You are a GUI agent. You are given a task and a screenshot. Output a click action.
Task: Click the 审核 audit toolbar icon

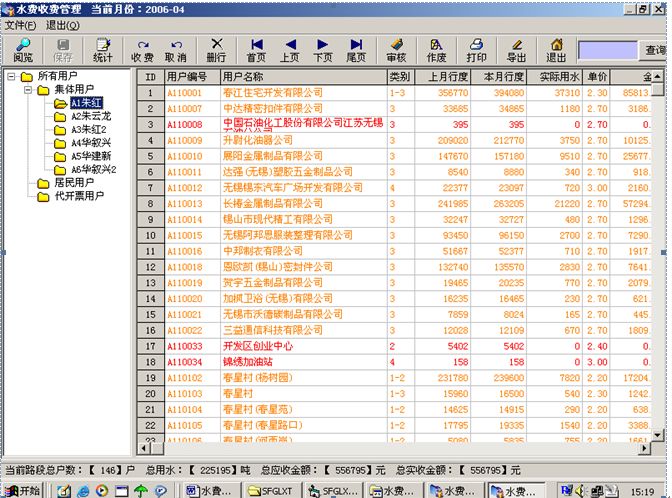pyautogui.click(x=396, y=50)
